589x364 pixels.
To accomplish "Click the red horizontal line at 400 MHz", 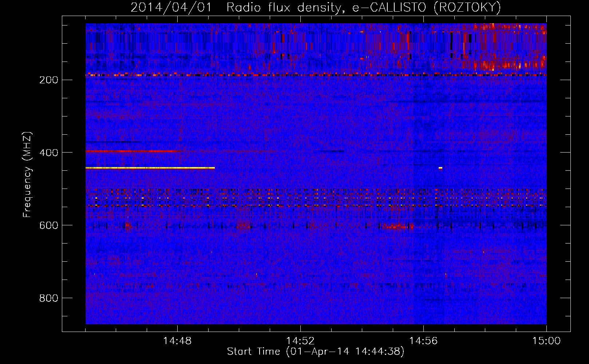I will click(134, 151).
